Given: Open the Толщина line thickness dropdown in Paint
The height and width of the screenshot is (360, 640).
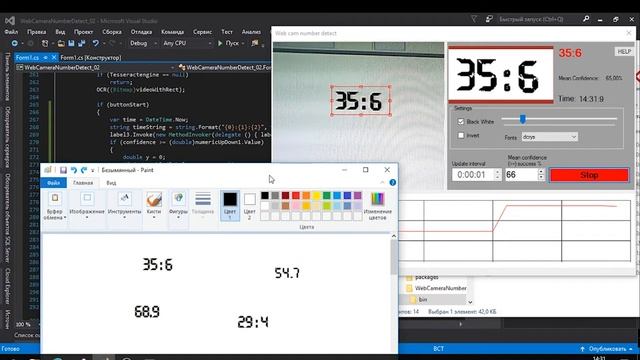Looking at the screenshot, I should [x=203, y=206].
